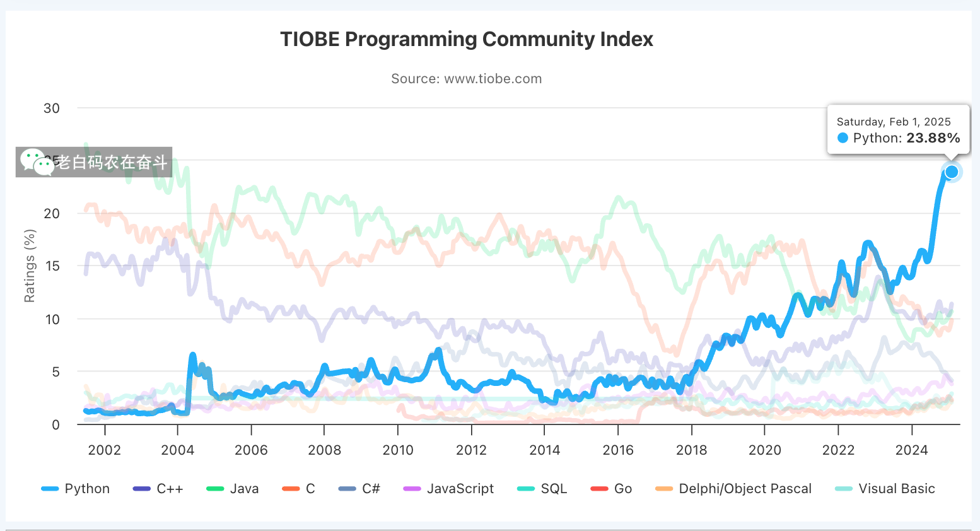Toggle the Go legend item

pyautogui.click(x=611, y=489)
